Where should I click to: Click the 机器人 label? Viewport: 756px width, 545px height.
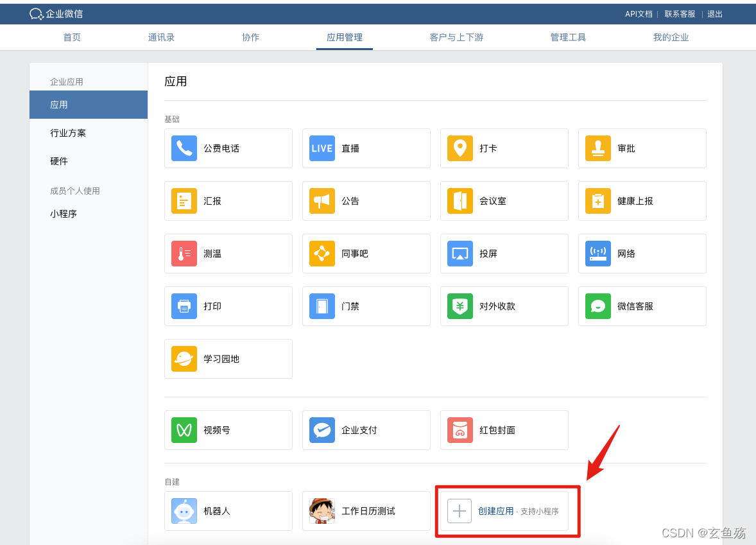coord(217,511)
